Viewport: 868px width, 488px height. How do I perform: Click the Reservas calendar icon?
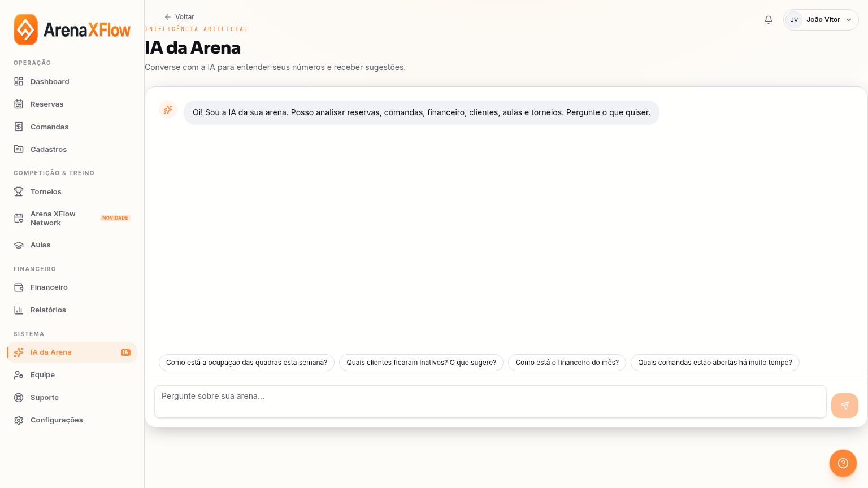pos(19,104)
